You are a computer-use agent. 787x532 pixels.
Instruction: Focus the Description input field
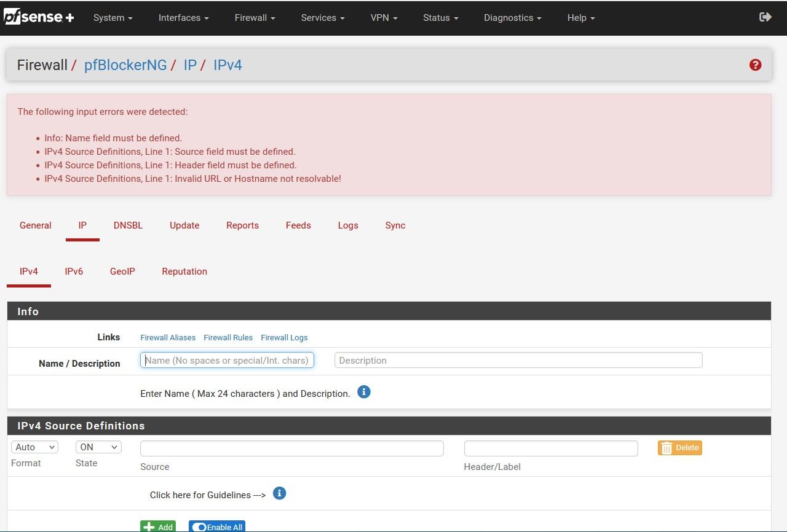518,360
